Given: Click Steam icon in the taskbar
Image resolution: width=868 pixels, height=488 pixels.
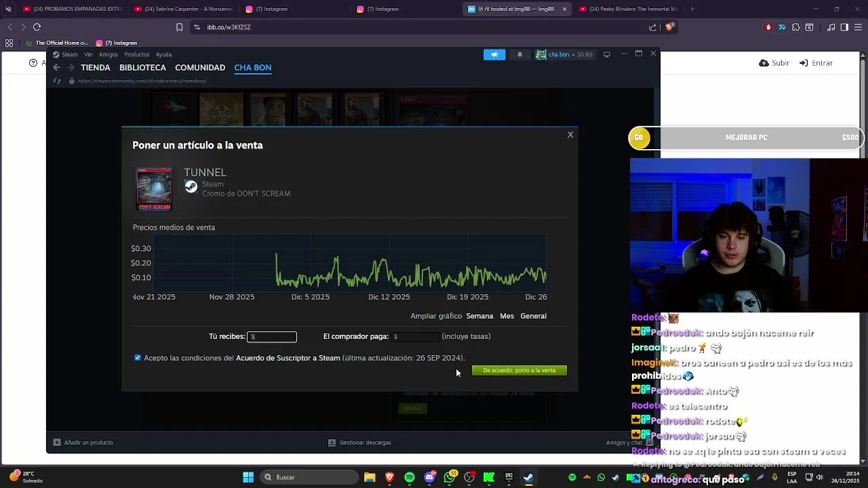Looking at the screenshot, I should tap(528, 477).
